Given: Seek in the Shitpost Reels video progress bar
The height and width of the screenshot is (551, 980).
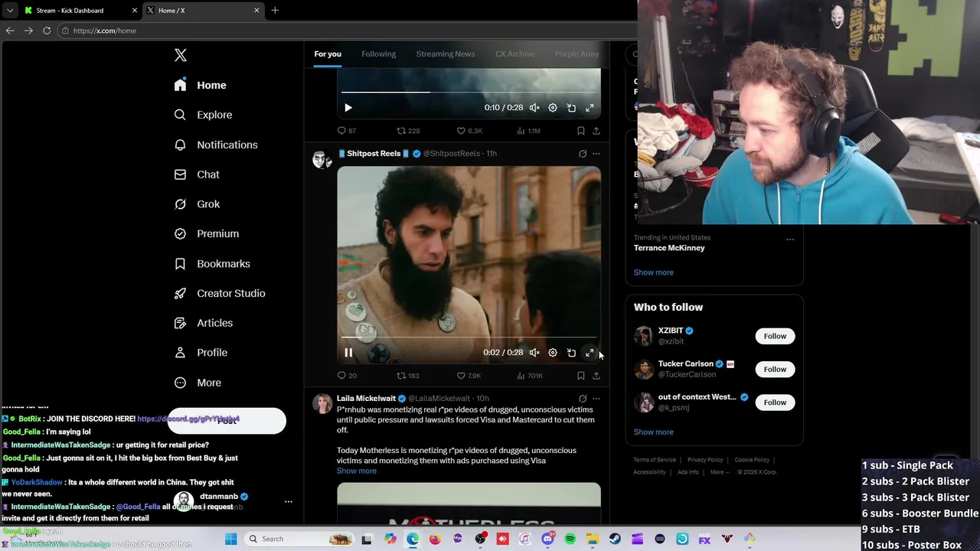Looking at the screenshot, I should click(469, 337).
